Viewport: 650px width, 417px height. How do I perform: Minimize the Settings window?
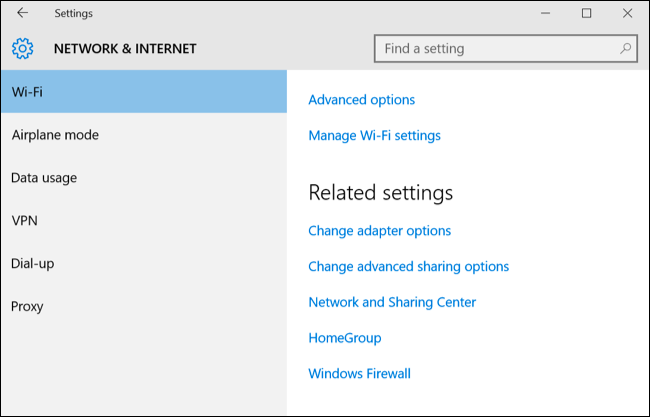pyautogui.click(x=546, y=13)
